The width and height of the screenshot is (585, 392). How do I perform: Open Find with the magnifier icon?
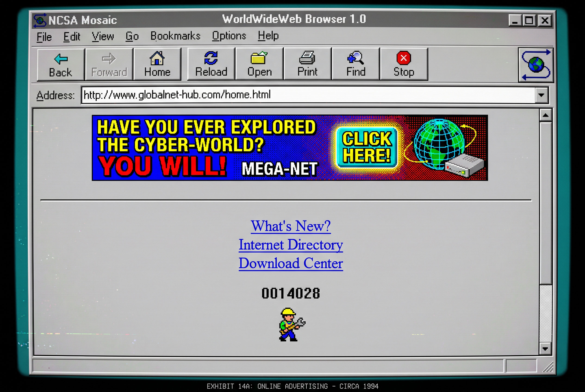click(x=356, y=64)
